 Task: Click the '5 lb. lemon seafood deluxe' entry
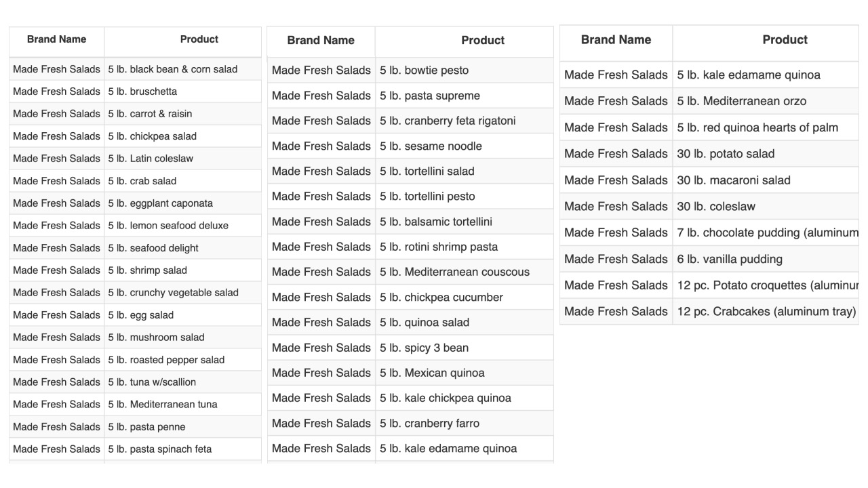pos(182,226)
